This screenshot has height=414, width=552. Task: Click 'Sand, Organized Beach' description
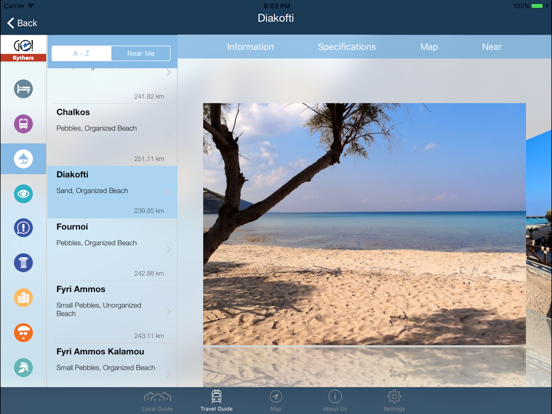(x=92, y=191)
